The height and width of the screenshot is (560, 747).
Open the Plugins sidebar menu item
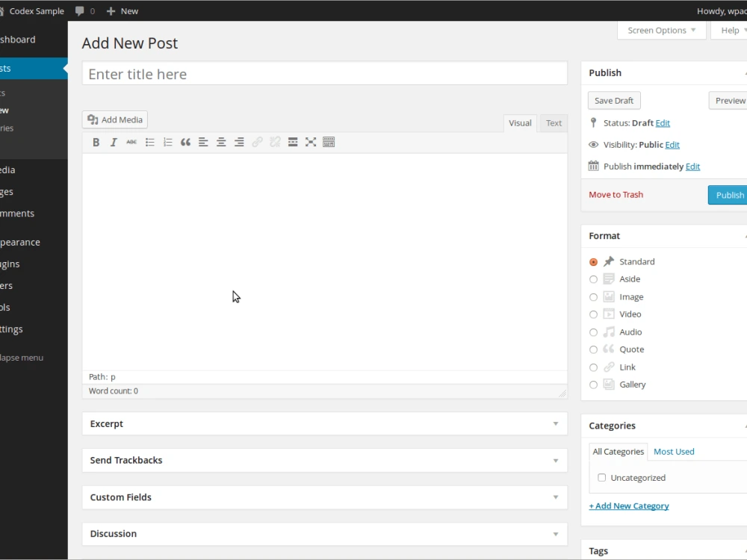click(34, 264)
